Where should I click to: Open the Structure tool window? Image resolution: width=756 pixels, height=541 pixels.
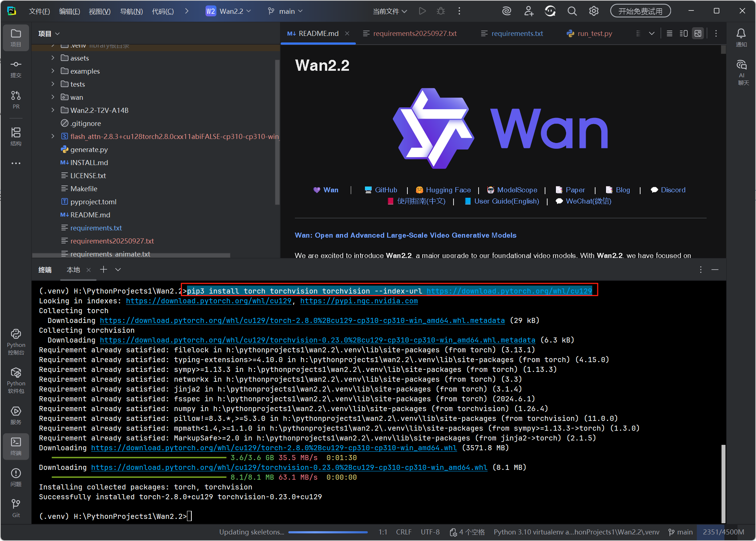[x=16, y=136]
